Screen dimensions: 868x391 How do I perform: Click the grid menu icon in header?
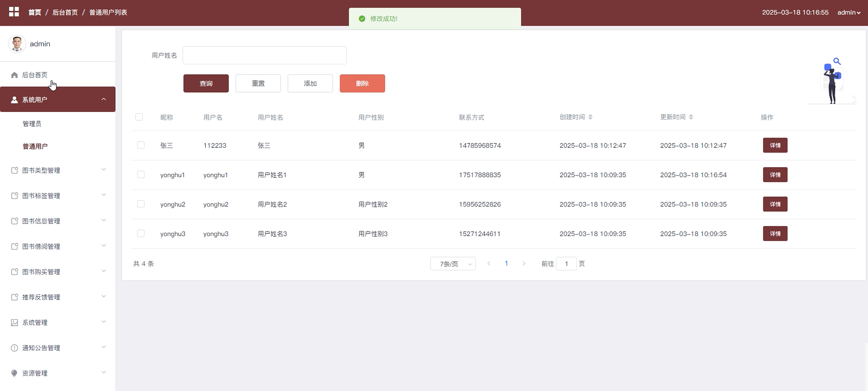click(14, 12)
